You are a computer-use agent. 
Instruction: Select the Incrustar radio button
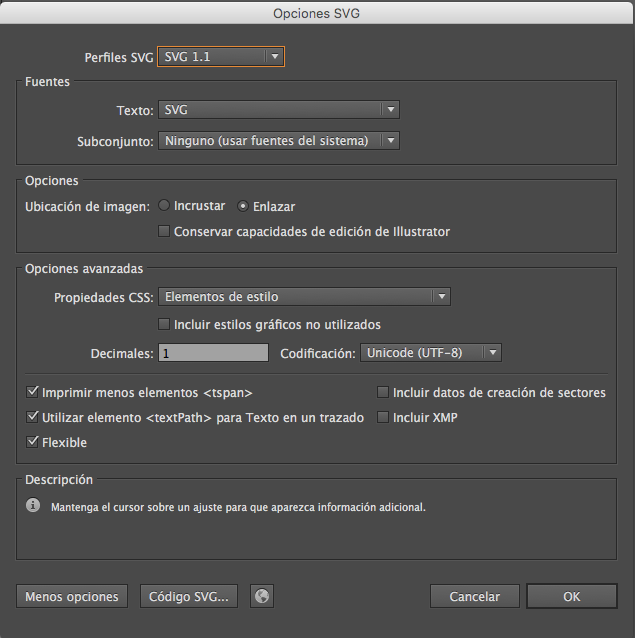pos(164,205)
